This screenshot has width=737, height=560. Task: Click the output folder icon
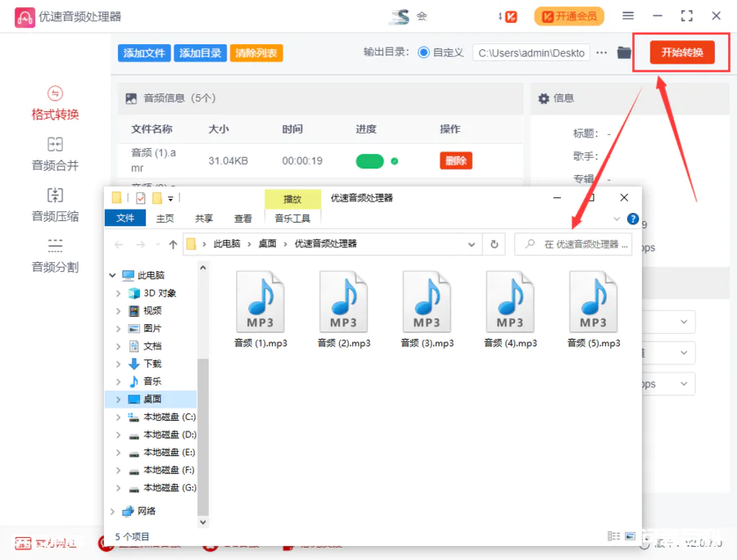click(624, 52)
